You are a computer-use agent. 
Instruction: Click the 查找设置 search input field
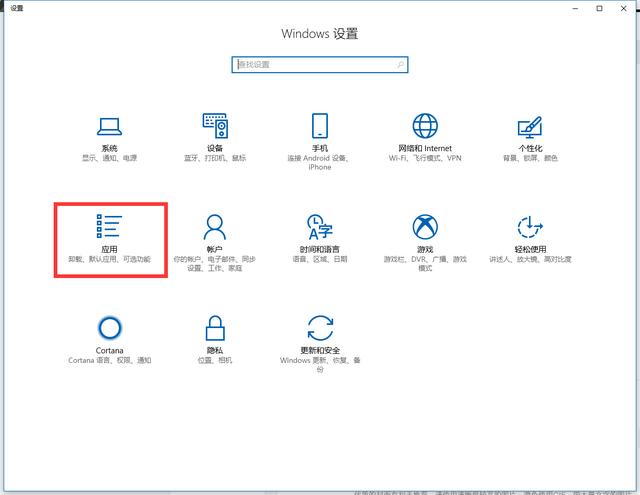tap(312, 65)
